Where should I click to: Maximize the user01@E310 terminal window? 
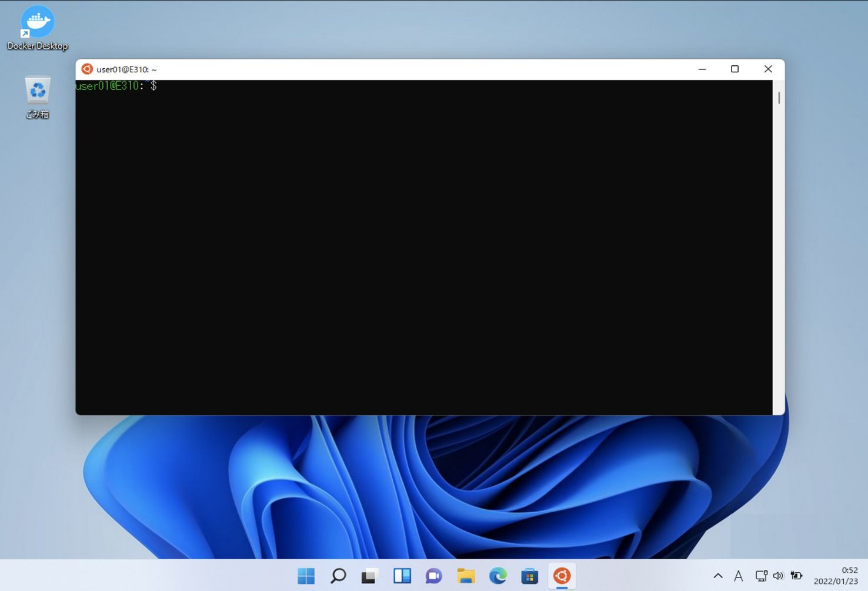[x=735, y=69]
